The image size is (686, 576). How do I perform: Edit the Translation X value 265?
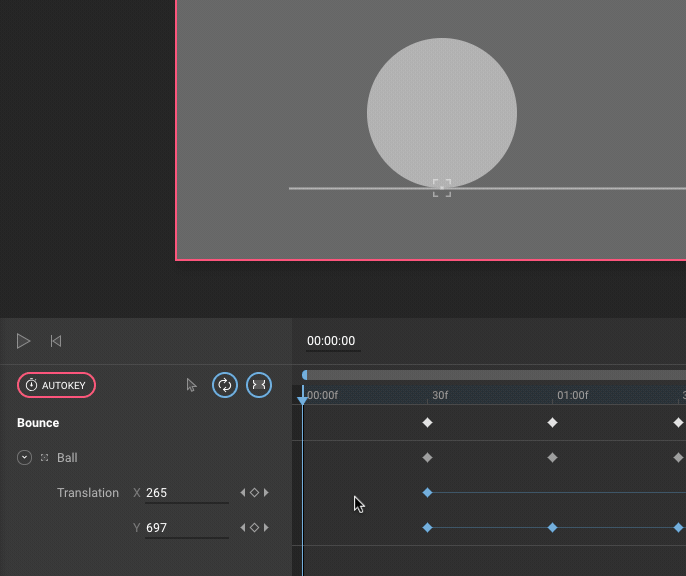pos(187,493)
